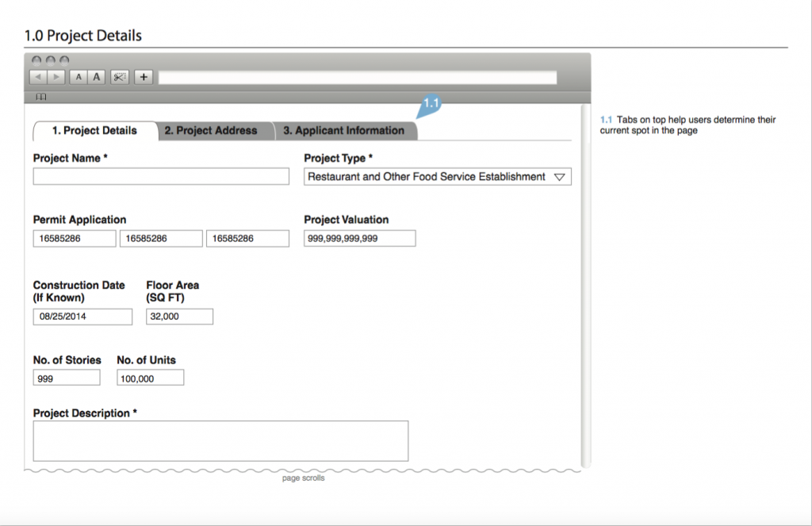812x526 pixels.
Task: Click the browser back arrow button
Action: point(37,77)
